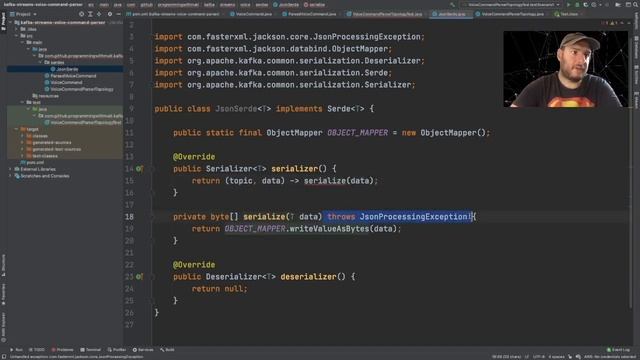Select ParsedVoiceCommand in project tree
This screenshot has width=640, height=360.
tap(73, 76)
